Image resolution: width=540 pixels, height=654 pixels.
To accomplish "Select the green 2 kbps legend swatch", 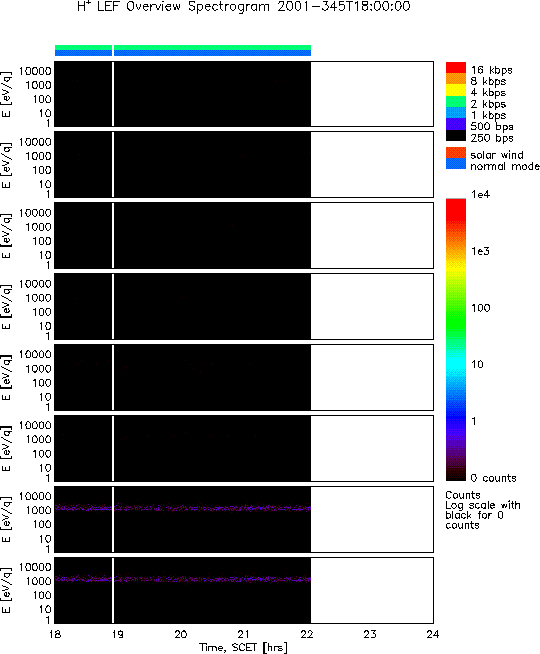I will [456, 102].
